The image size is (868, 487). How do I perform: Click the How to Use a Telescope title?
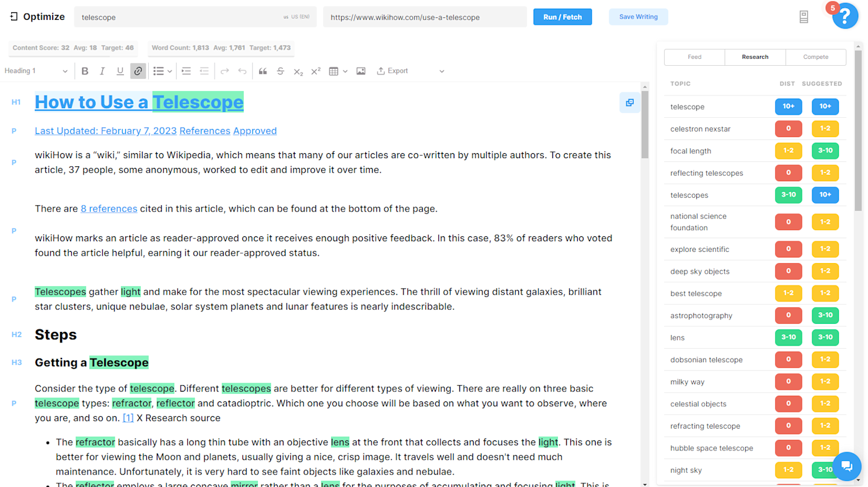click(x=139, y=102)
